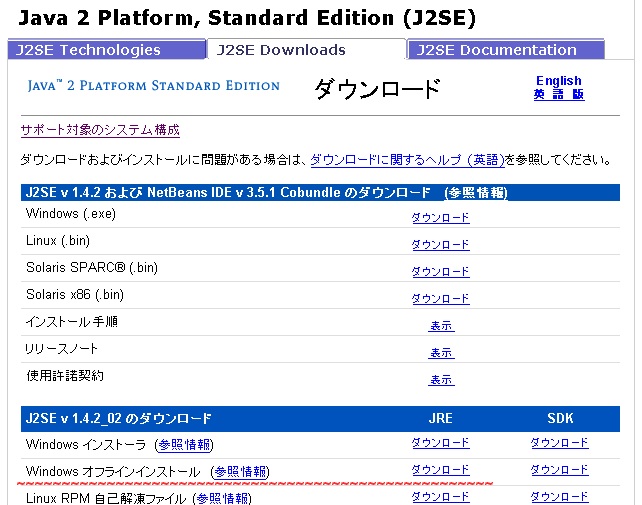Image resolution: width=642 pixels, height=505 pixels.
Task: Show the 使用許諾契約 page
Action: click(x=441, y=380)
